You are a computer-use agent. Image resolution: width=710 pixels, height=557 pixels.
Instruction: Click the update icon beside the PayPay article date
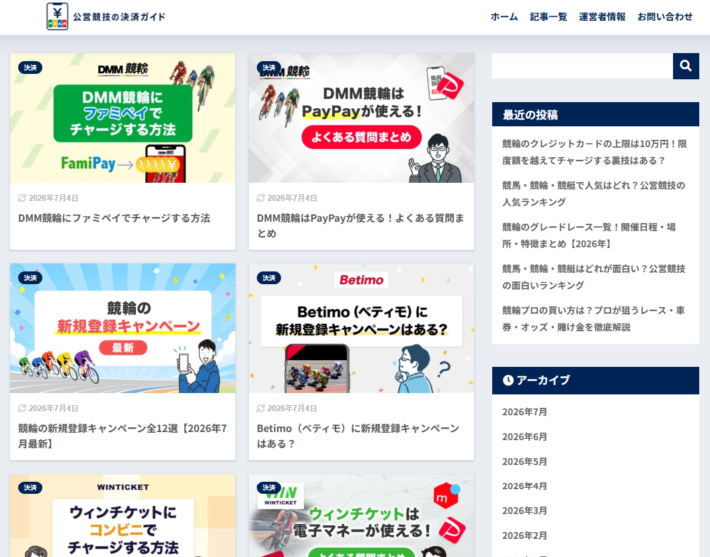[260, 198]
